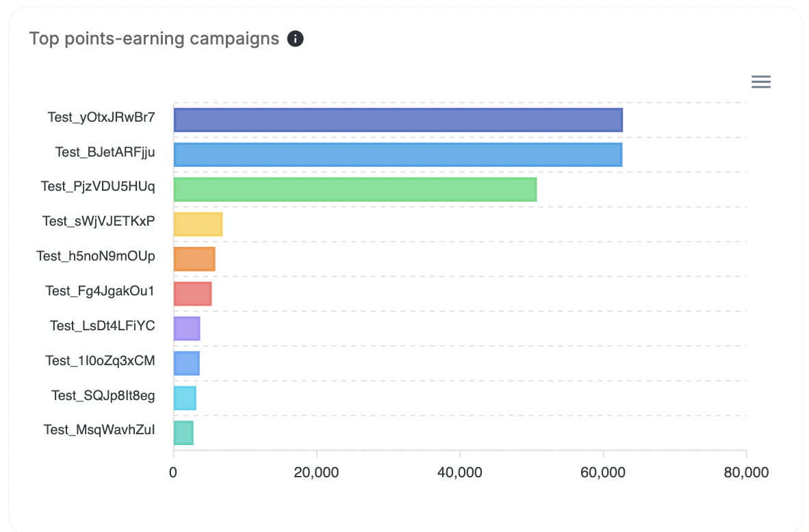Click the green Test_PjzVDU5HUq bar
Image resolution: width=809 pixels, height=532 pixels.
point(355,188)
